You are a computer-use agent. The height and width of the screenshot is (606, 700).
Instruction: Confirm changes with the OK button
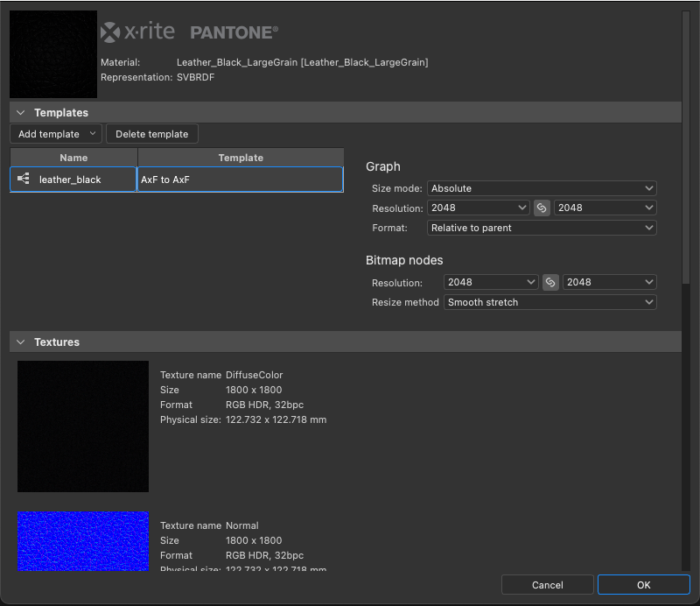pos(644,584)
